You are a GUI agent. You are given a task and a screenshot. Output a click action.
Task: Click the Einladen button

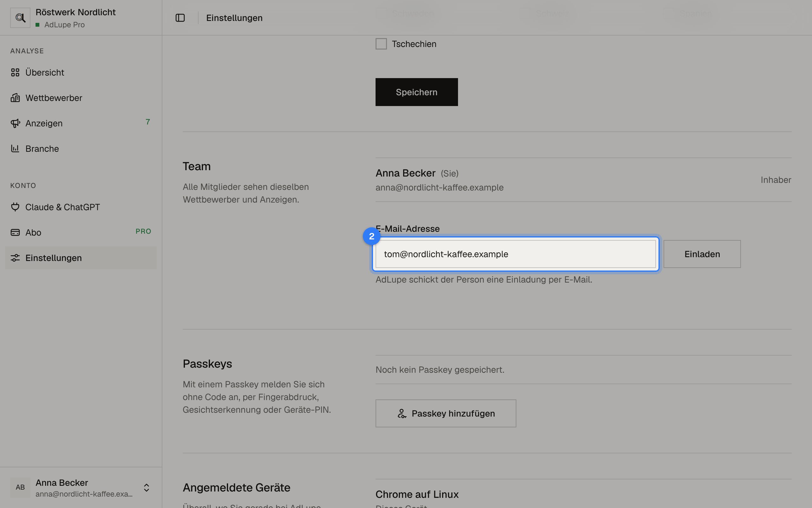pos(702,254)
